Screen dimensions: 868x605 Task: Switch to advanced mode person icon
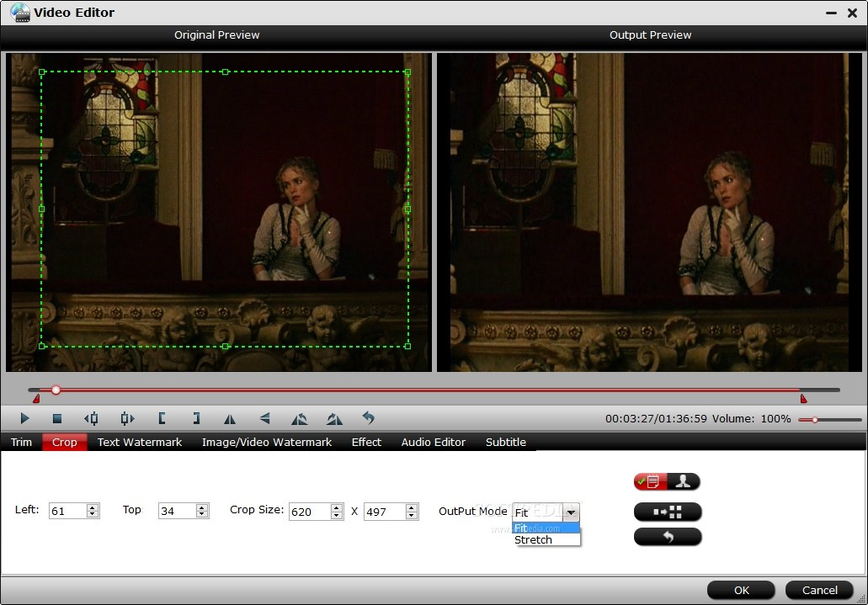[683, 481]
